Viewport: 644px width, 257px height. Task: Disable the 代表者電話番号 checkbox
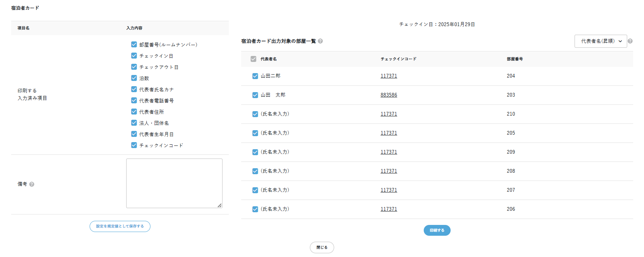[134, 100]
